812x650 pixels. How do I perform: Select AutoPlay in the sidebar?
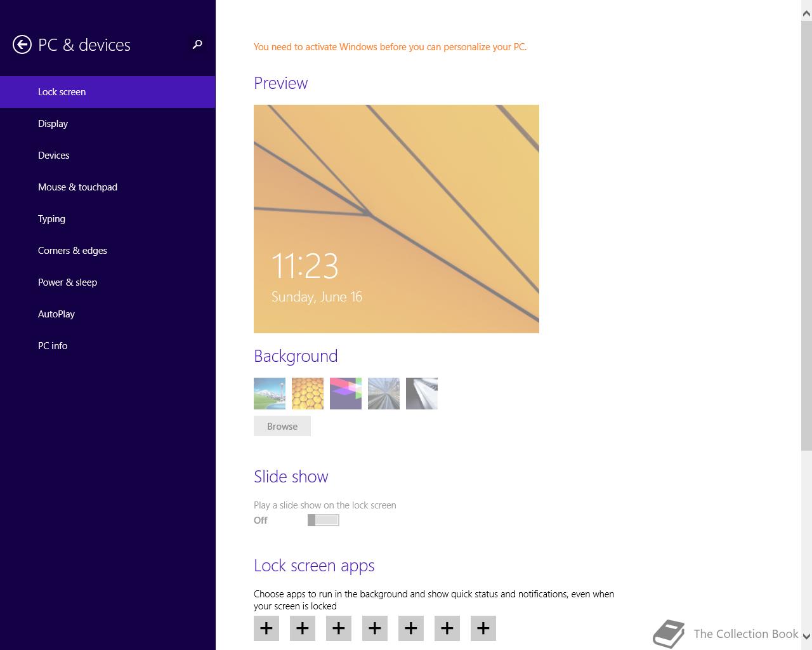pyautogui.click(x=108, y=314)
